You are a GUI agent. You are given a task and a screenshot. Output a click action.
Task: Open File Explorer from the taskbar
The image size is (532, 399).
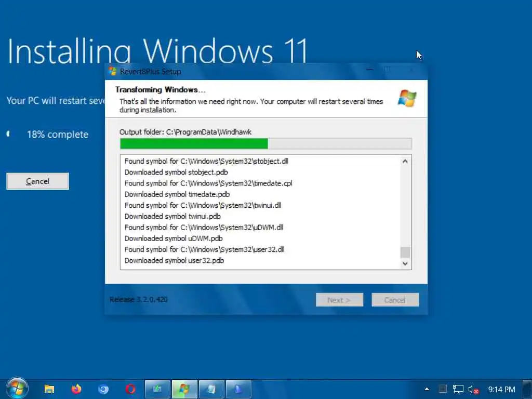pyautogui.click(x=49, y=389)
